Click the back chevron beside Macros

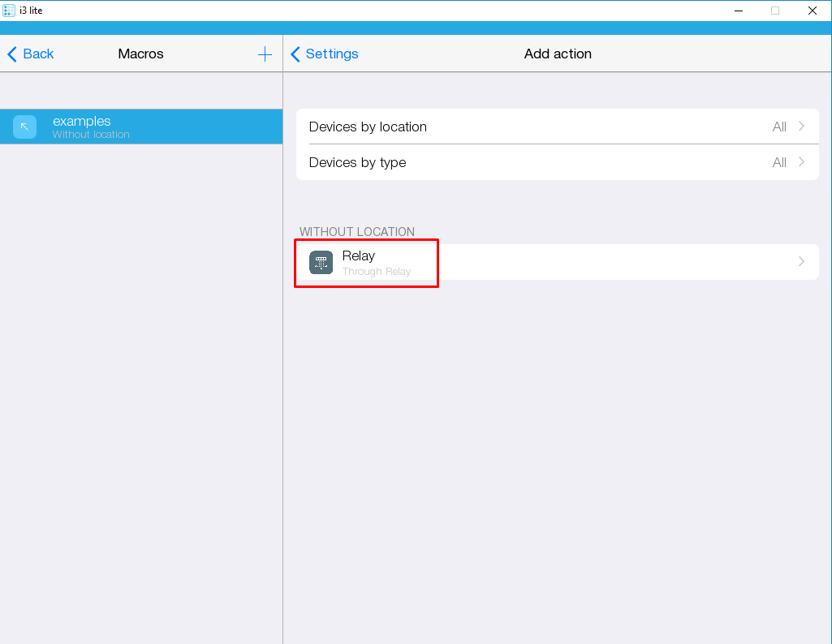[12, 54]
